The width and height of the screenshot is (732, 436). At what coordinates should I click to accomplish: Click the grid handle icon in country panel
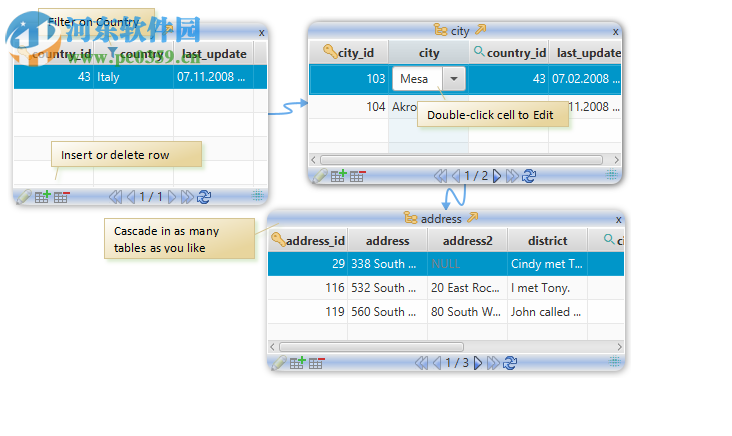[x=258, y=195]
